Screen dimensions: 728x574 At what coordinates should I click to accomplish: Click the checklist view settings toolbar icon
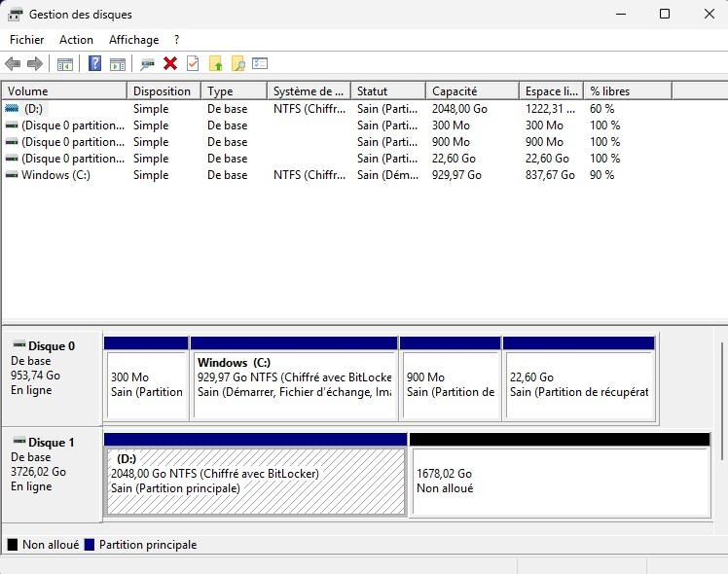click(260, 63)
